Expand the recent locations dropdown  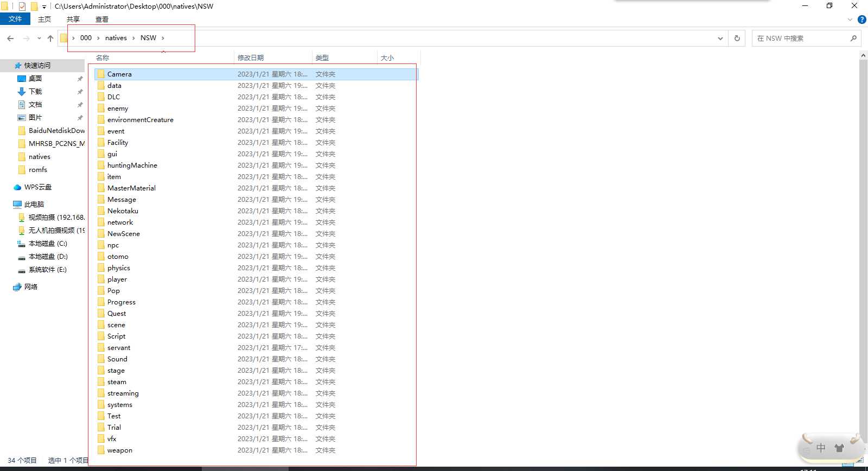(39, 39)
